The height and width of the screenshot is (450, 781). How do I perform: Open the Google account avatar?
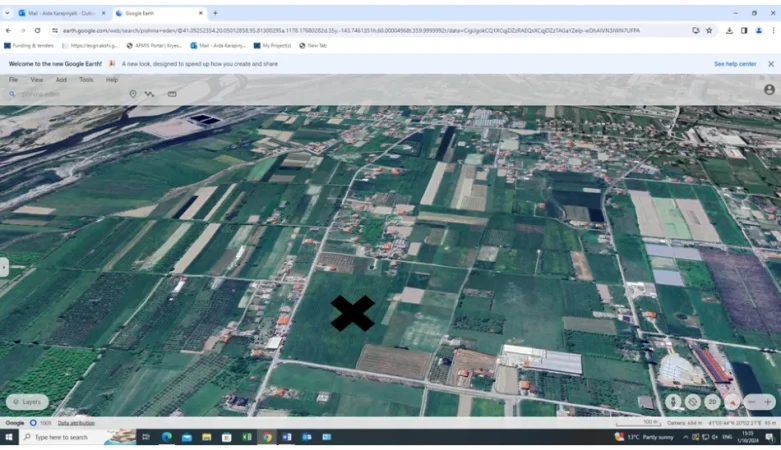[769, 89]
